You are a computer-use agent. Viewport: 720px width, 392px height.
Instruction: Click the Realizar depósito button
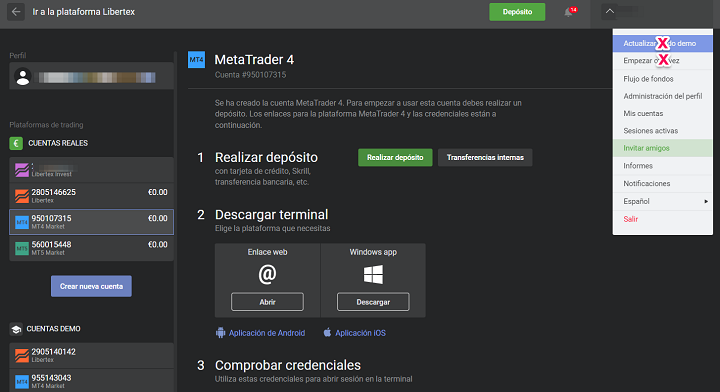coord(395,157)
